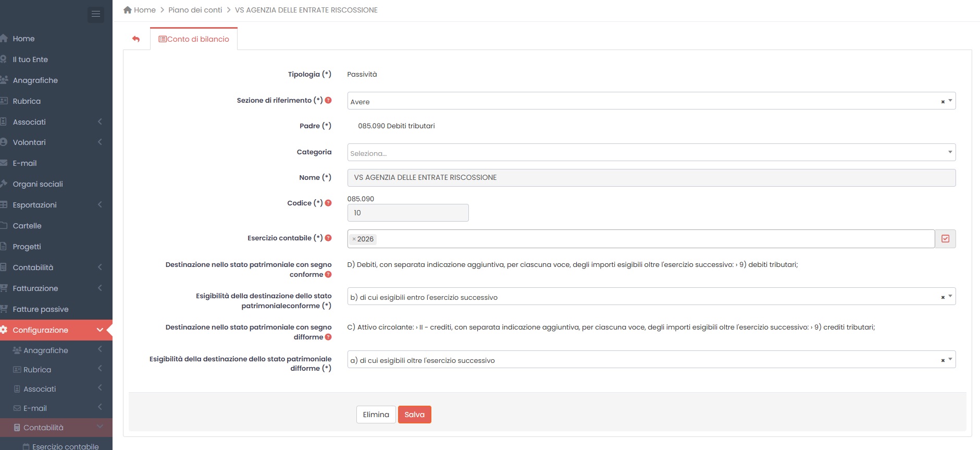Remove the 2026 tag from Esercizio contabile
Viewport: 980px width, 450px height.
click(x=354, y=239)
